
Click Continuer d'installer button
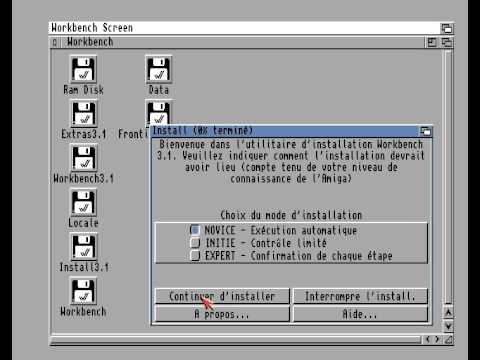[x=222, y=296]
